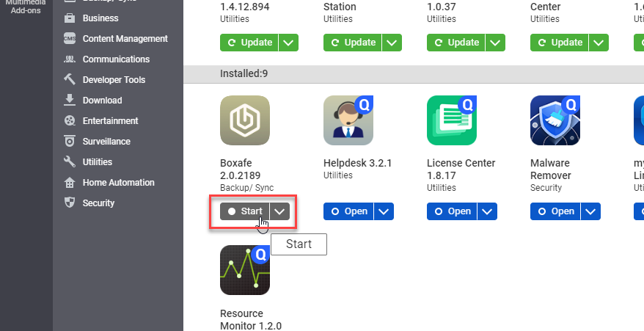Open dropdown next to first Update button
The image size is (644, 331).
[289, 43]
